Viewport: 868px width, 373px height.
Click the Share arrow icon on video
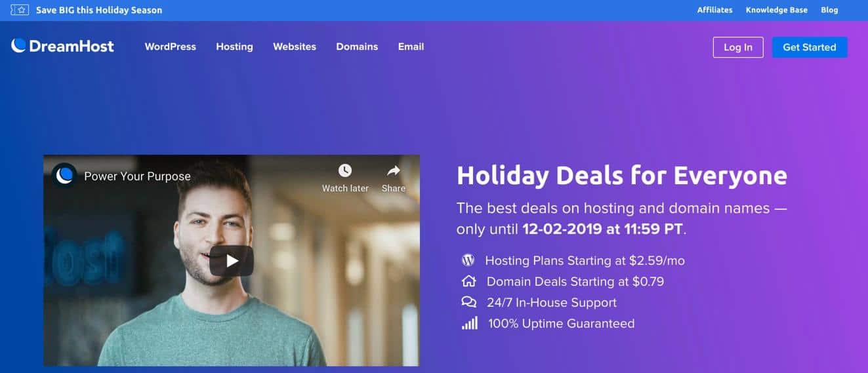click(393, 171)
